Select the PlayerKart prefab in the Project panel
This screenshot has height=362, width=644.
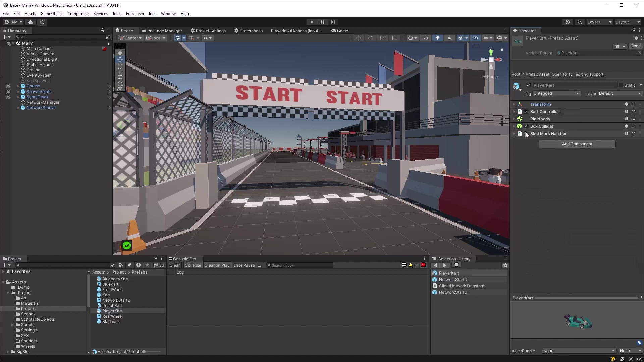[112, 311]
